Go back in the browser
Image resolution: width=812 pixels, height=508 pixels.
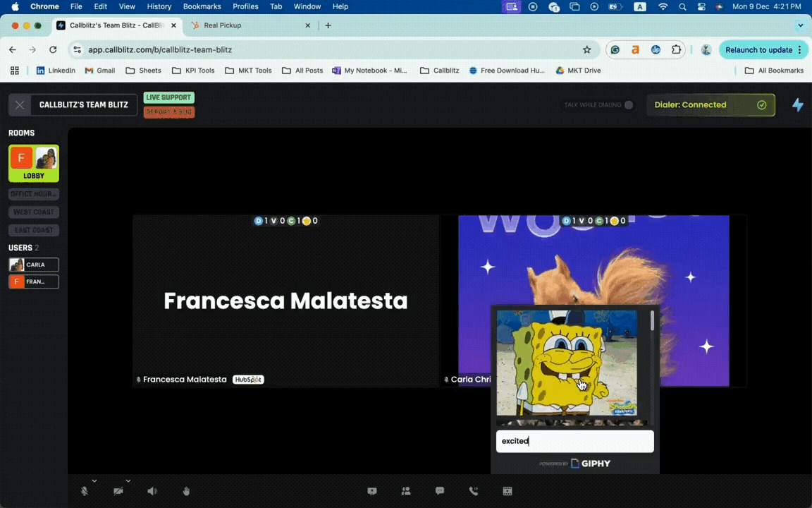coord(13,50)
